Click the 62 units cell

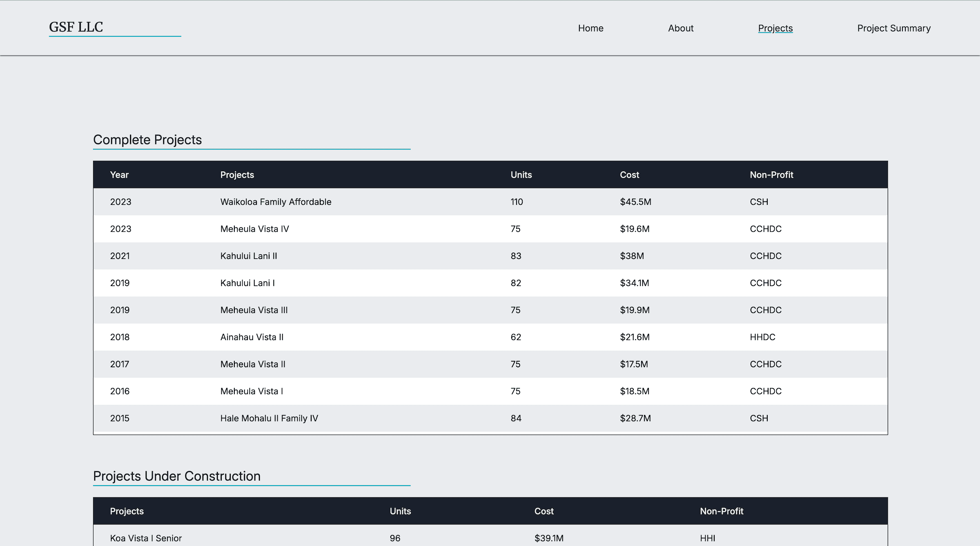[x=516, y=337]
